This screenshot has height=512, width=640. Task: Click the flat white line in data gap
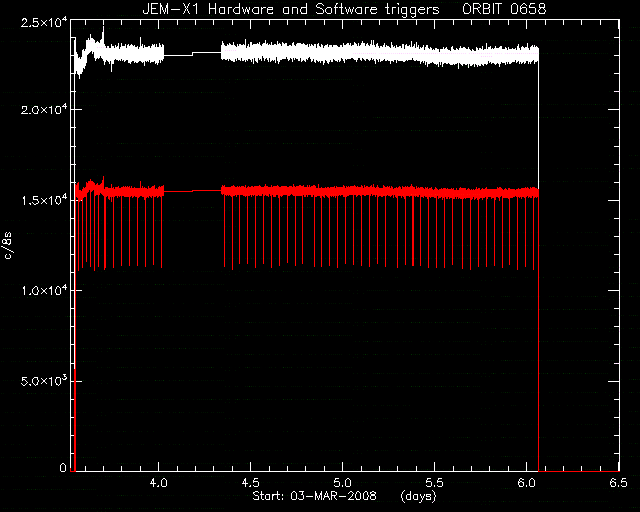pos(193,53)
